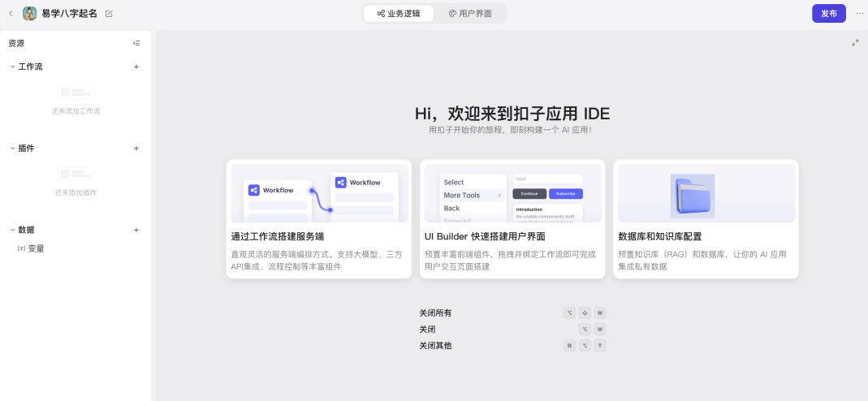The width and height of the screenshot is (868, 401).
Task: Open the 变量 item under 数据
Action: [36, 248]
